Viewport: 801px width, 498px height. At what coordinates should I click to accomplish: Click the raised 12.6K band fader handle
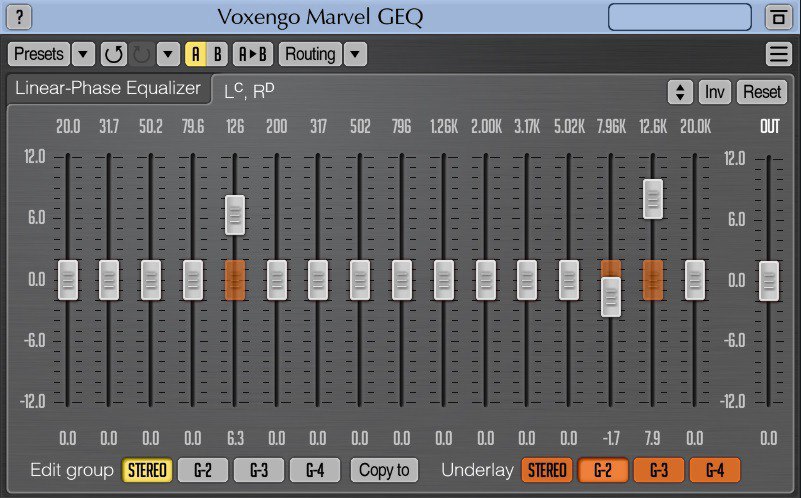653,199
